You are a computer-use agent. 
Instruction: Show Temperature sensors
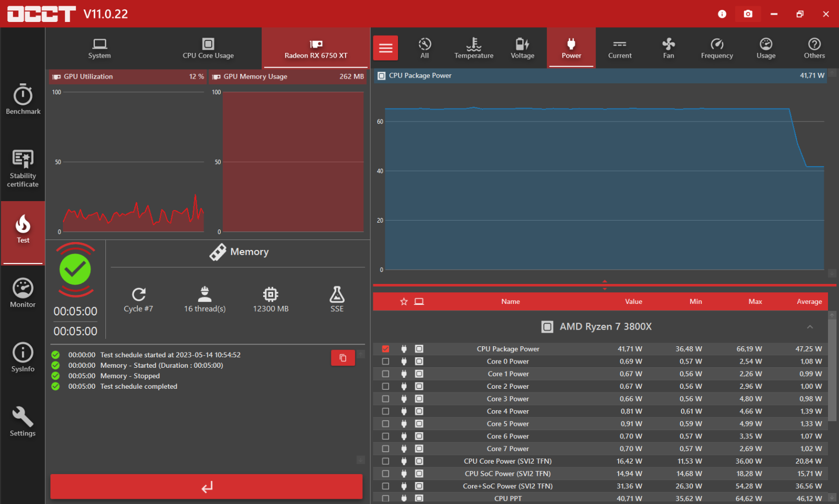click(474, 48)
